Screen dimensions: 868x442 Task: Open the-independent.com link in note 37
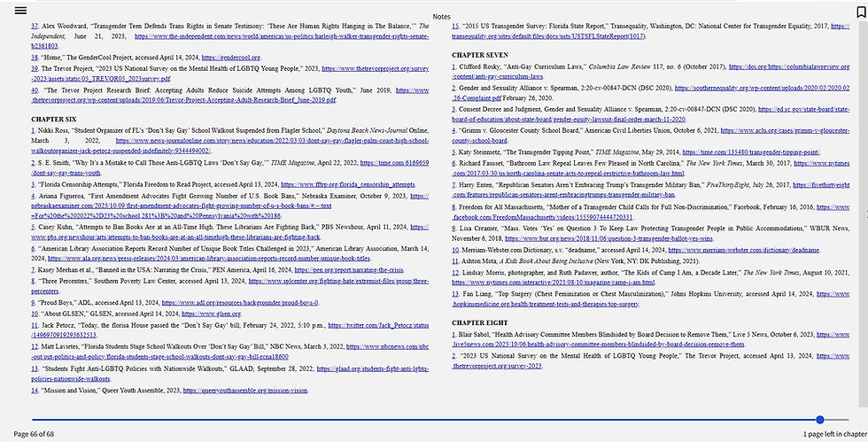(282, 36)
